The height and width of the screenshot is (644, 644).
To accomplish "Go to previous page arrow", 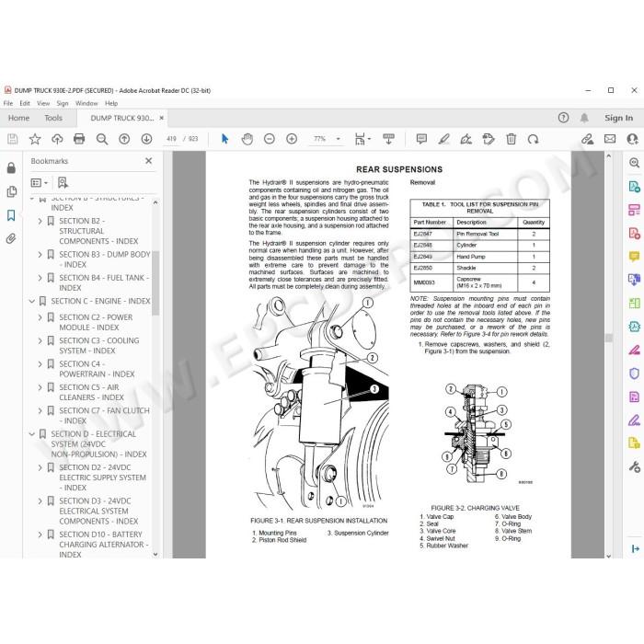I will (x=124, y=139).
